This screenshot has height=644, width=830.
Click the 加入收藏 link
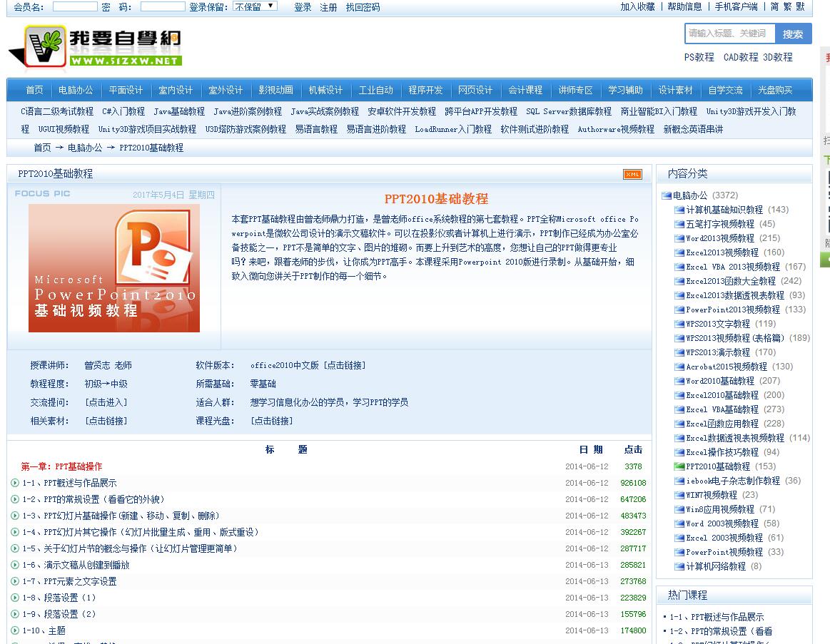638,7
